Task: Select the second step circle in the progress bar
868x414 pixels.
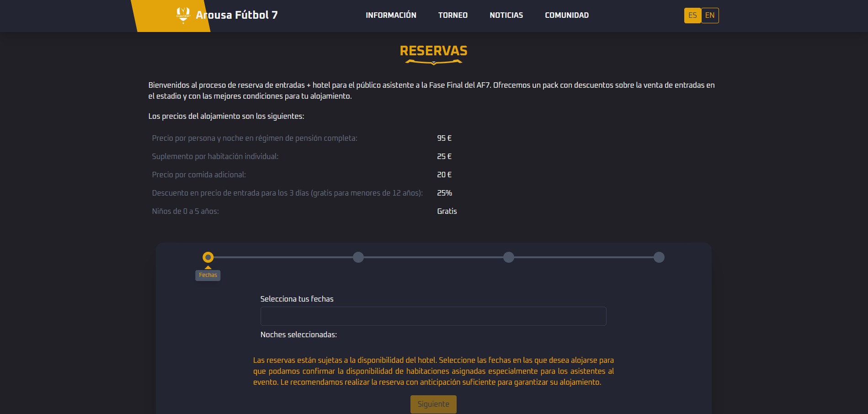Action: (358, 257)
